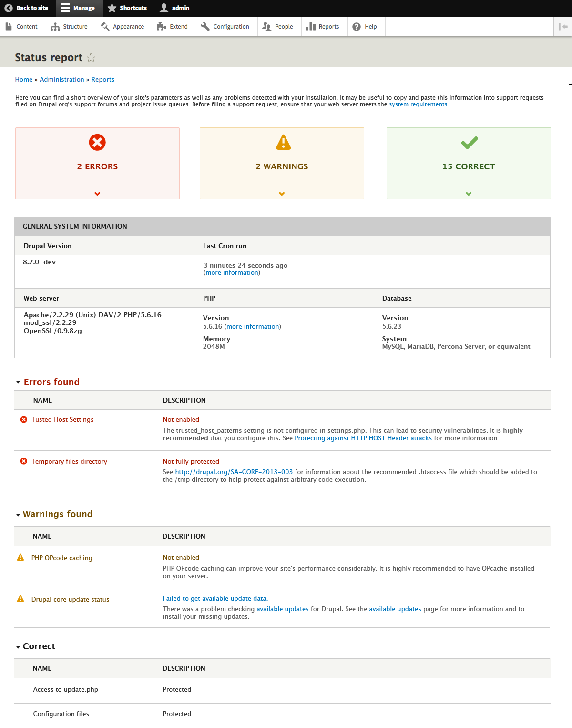This screenshot has height=728, width=572.
Task: Select the Drupal version 8.2.0-dev value
Action: pyautogui.click(x=39, y=262)
